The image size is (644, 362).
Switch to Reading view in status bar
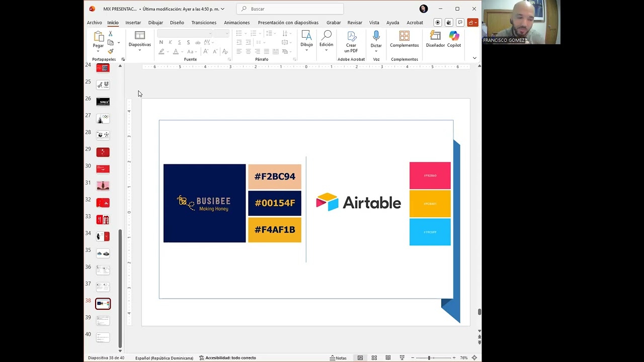tap(388, 358)
